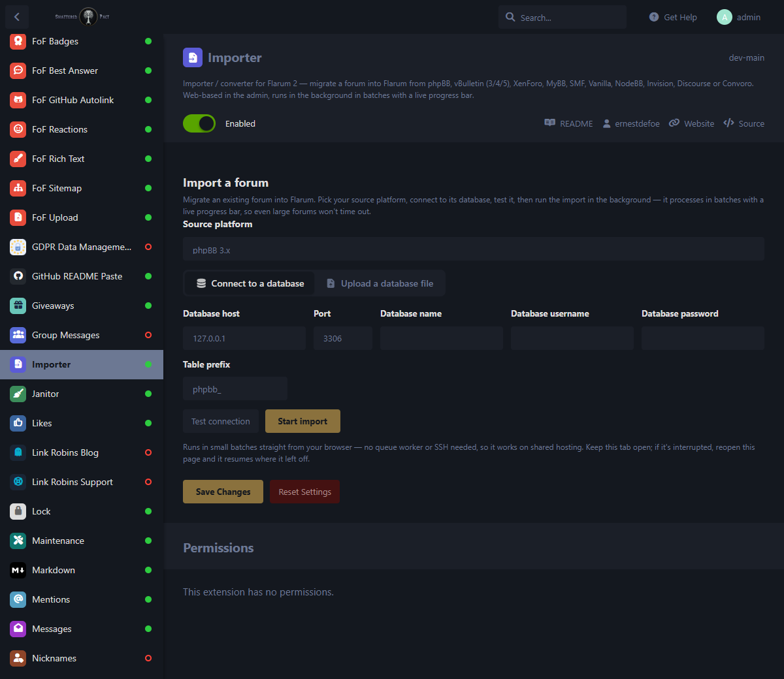Screen dimensions: 784x679
Task: Click the Link Robins Blog icon
Action: 18,452
